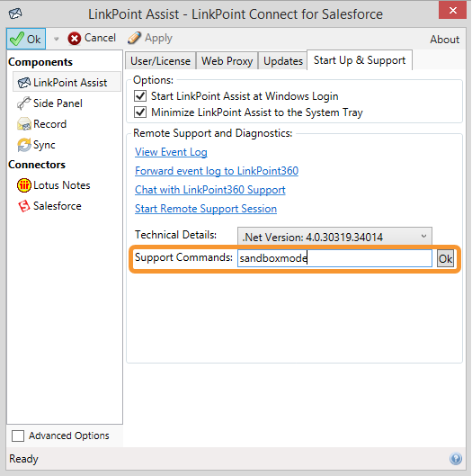This screenshot has width=472, height=476.
Task: Open the Record component icon
Action: [24, 124]
